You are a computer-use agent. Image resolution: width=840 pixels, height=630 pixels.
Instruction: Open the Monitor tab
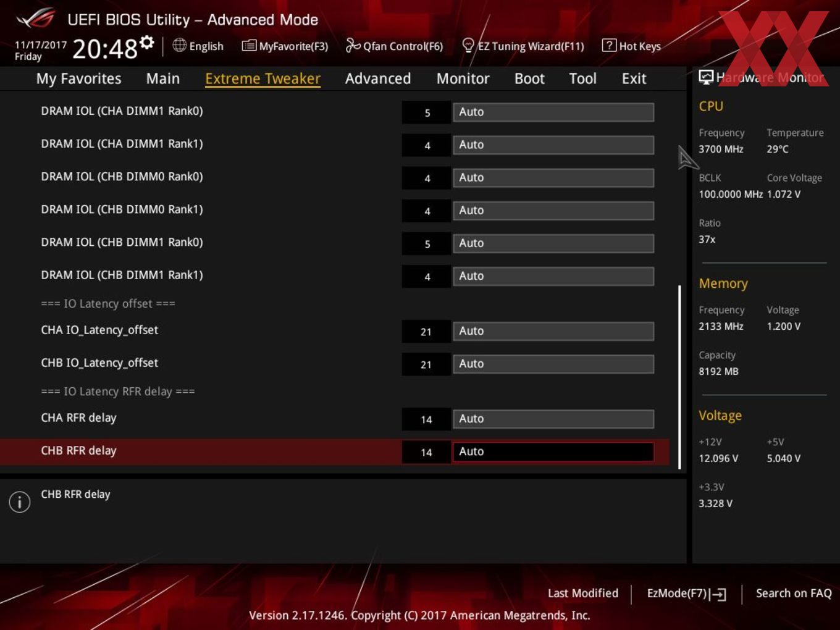click(x=463, y=78)
